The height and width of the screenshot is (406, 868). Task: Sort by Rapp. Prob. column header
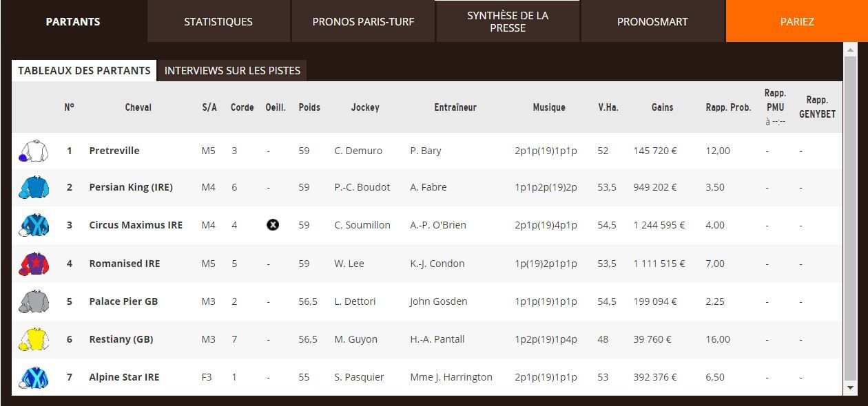click(728, 107)
